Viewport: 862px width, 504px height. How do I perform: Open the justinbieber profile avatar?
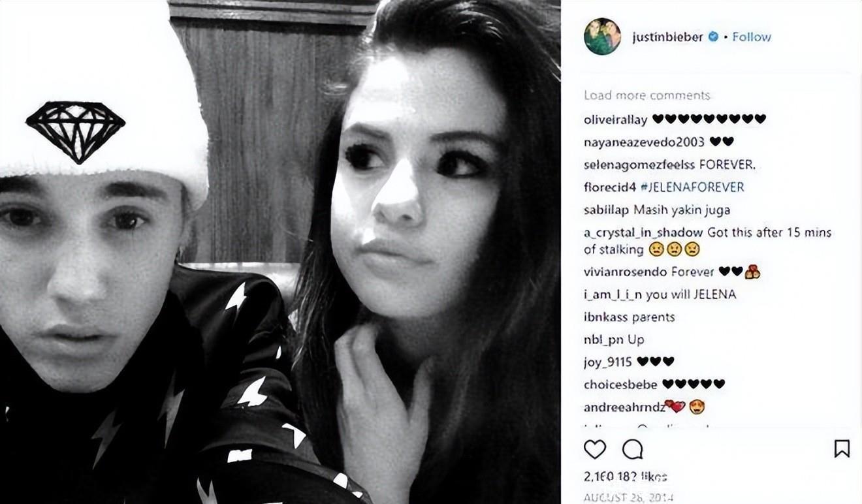click(x=602, y=37)
